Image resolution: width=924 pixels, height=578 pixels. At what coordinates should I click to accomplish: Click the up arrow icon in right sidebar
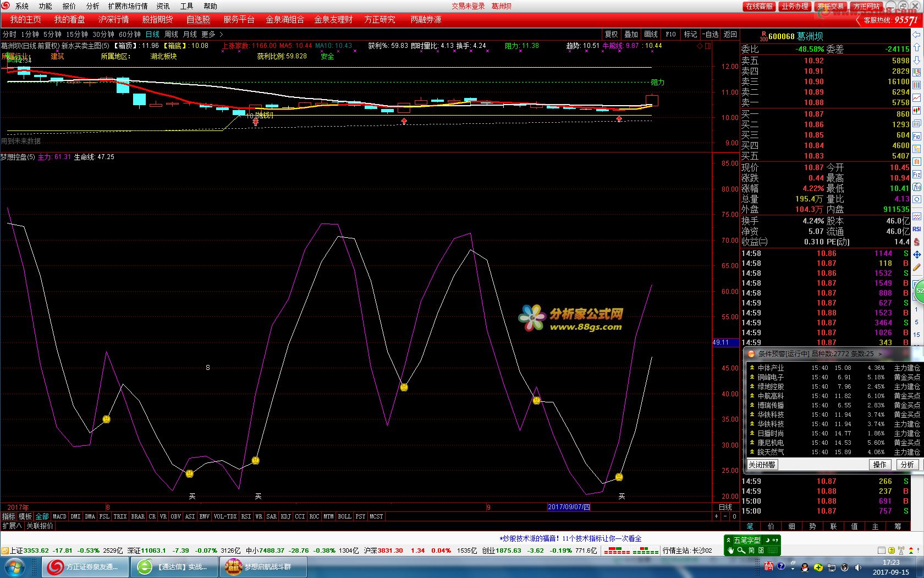[x=917, y=47]
